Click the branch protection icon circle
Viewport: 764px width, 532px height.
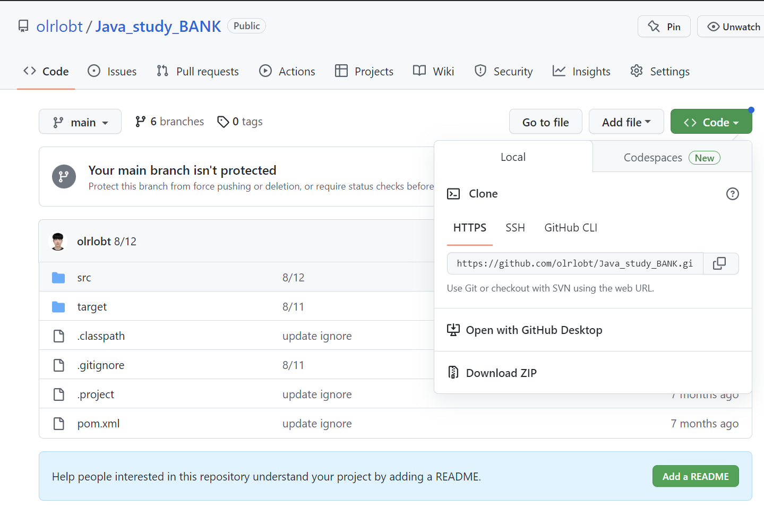64,176
